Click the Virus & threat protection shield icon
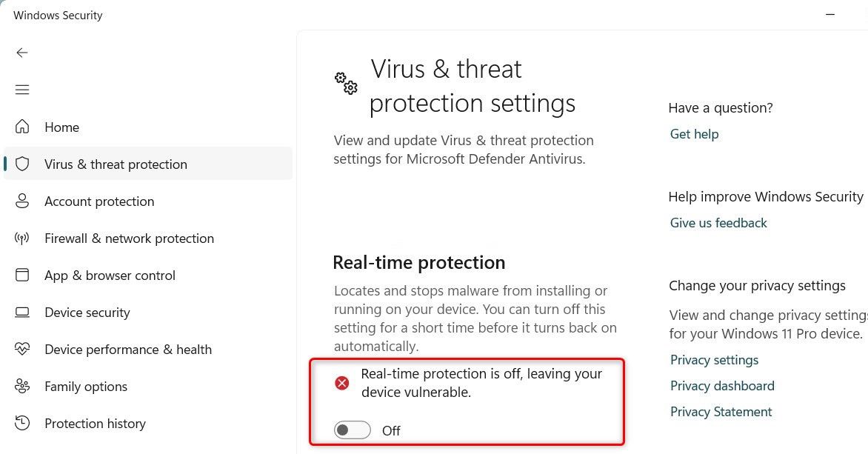 [x=22, y=164]
